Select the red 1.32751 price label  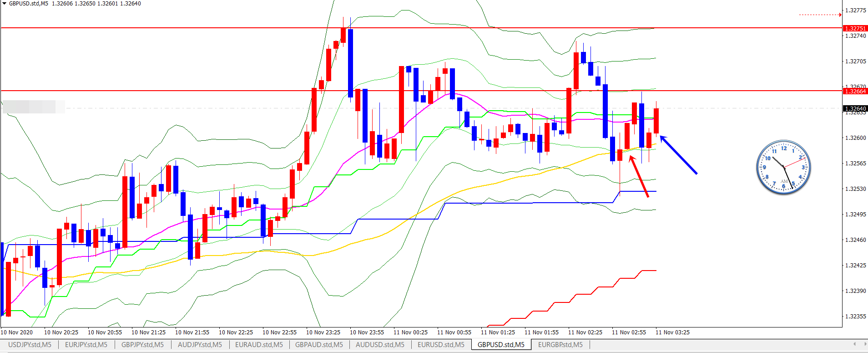[855, 28]
